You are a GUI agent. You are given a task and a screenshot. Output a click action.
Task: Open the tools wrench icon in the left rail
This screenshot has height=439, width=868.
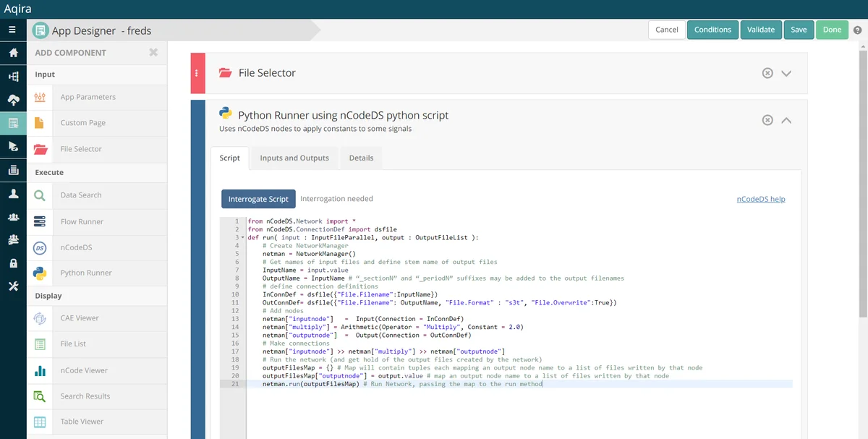tap(13, 286)
